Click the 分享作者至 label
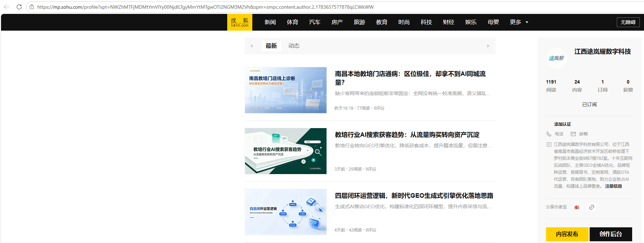 [x=556, y=207]
